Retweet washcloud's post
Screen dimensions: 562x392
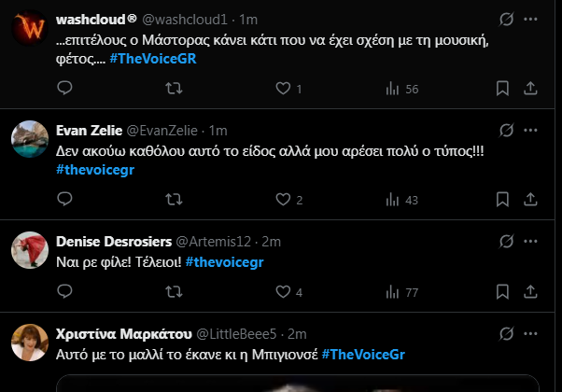point(174,89)
